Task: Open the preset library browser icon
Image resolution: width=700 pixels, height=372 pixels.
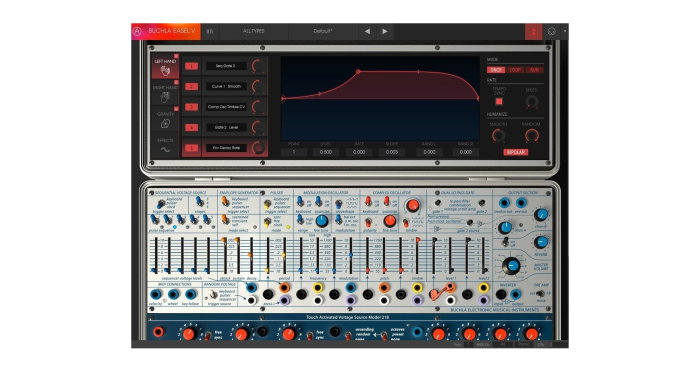Action: (x=210, y=32)
